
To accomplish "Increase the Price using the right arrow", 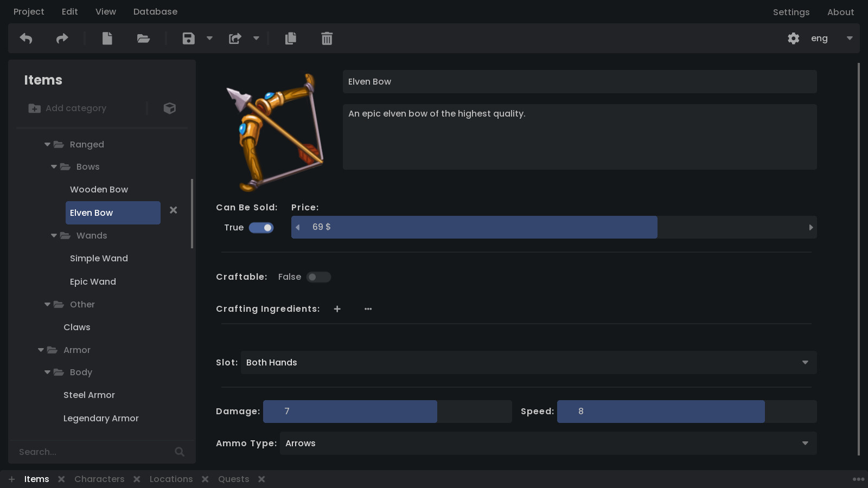I will 811,227.
